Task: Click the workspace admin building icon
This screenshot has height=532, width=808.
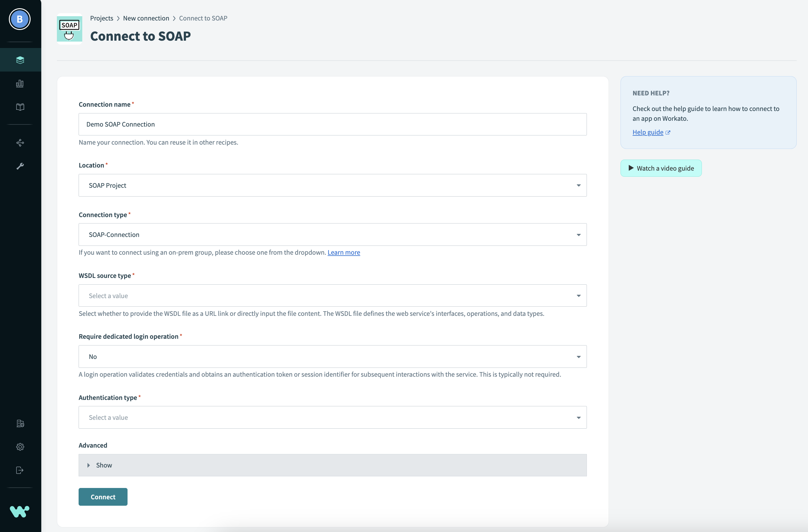Action: tap(20, 423)
